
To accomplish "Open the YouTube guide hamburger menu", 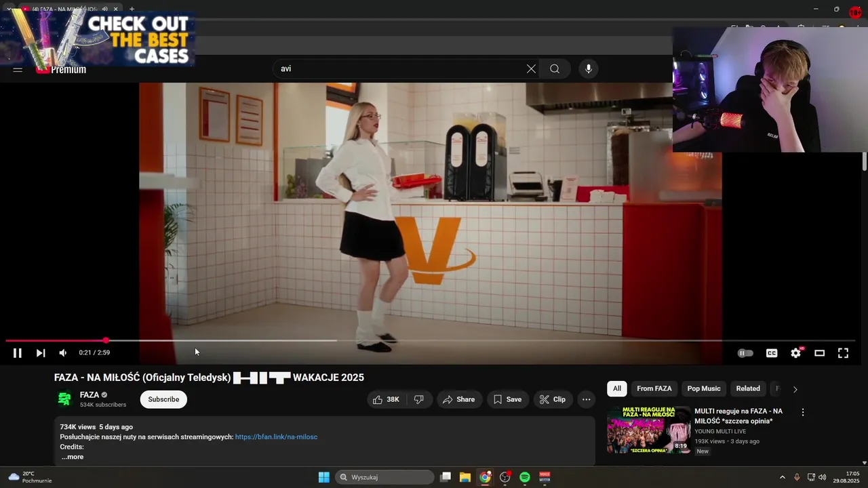I will (x=18, y=69).
